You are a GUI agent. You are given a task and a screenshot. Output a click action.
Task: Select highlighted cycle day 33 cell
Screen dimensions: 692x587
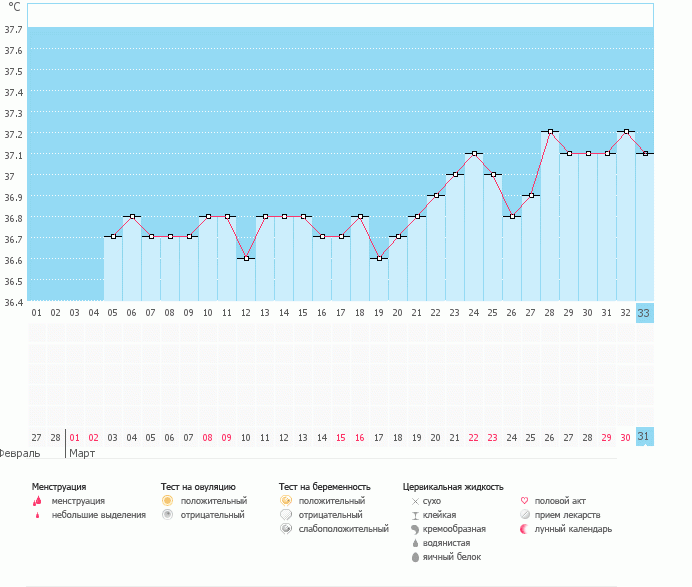point(645,312)
